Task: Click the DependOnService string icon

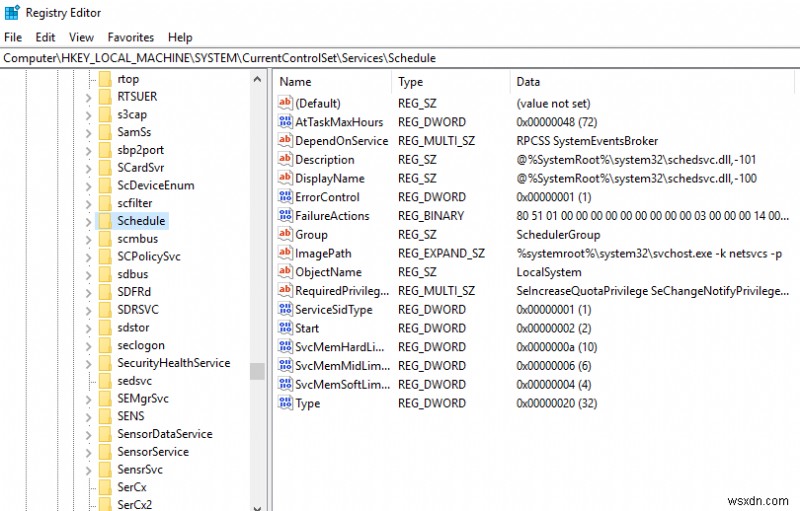Action: 285,140
